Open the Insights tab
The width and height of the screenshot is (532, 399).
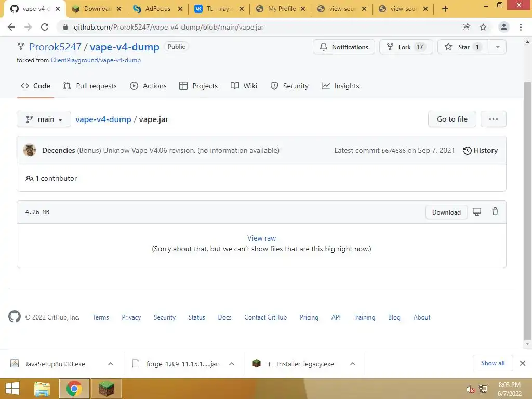340,86
